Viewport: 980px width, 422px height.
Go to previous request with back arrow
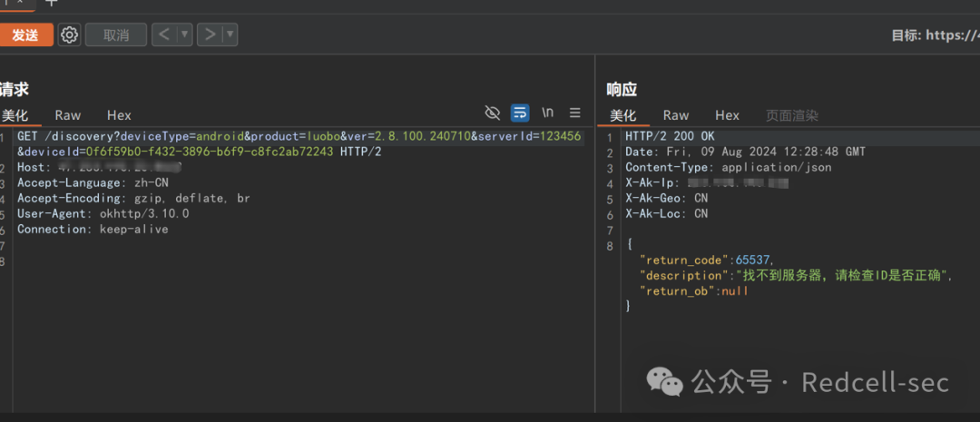point(163,34)
